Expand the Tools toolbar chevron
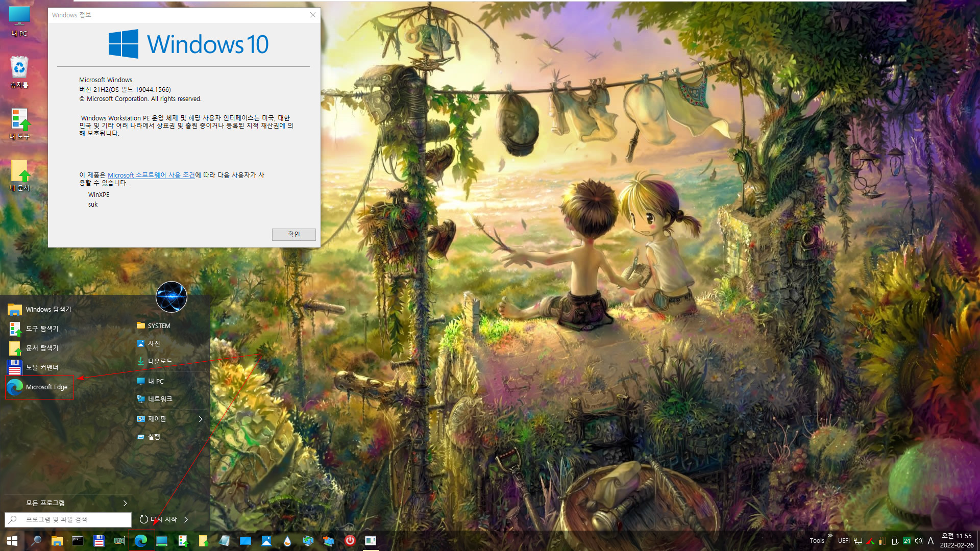This screenshot has height=551, width=980. point(830,536)
